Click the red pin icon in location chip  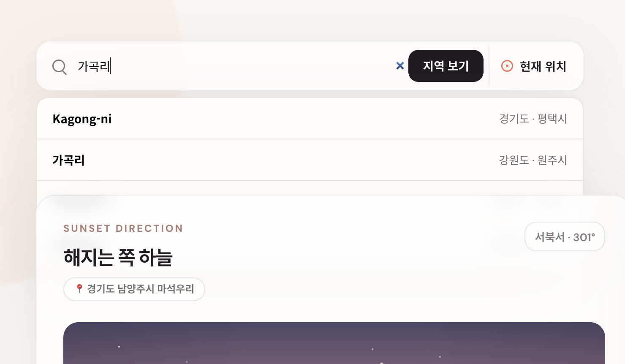pyautogui.click(x=79, y=288)
